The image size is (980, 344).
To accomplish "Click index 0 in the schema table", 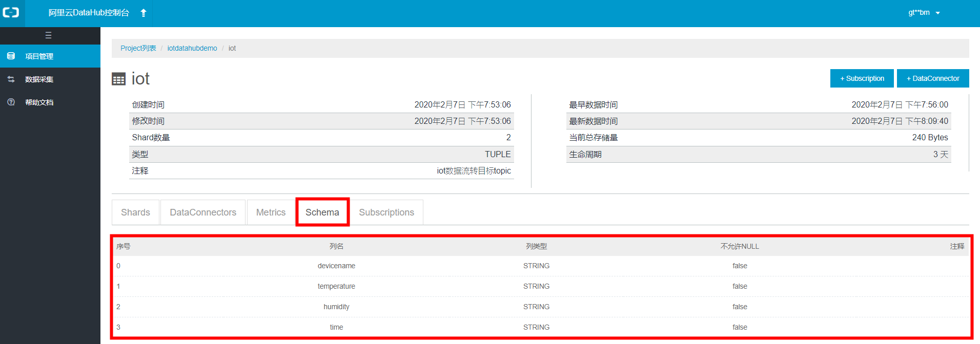I will (118, 266).
